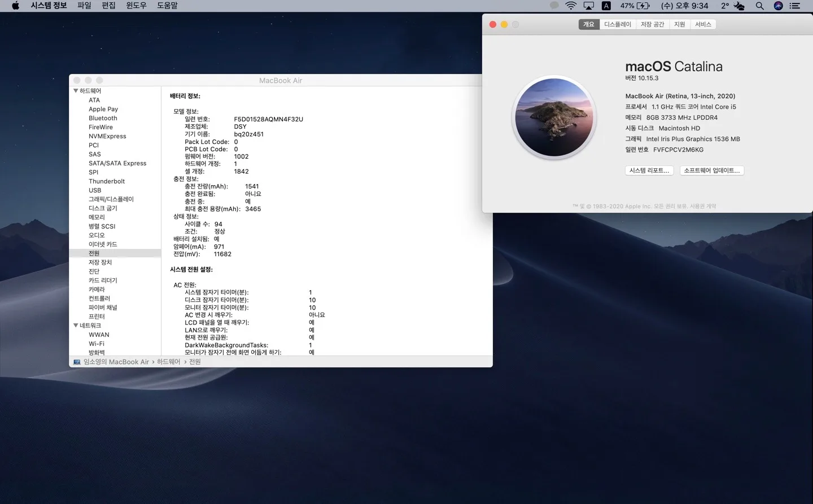Open the 시스템 정보 app menu
This screenshot has width=813, height=504.
[49, 6]
